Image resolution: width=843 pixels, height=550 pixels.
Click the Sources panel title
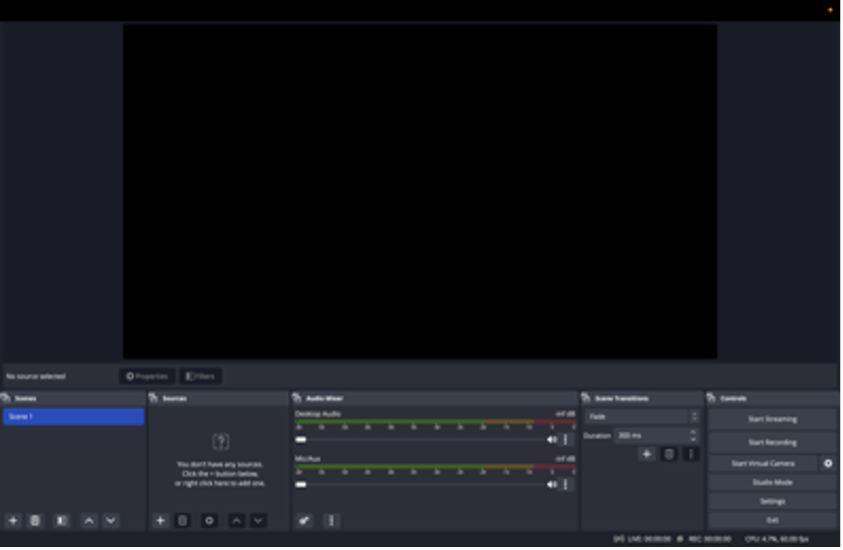pyautogui.click(x=175, y=399)
